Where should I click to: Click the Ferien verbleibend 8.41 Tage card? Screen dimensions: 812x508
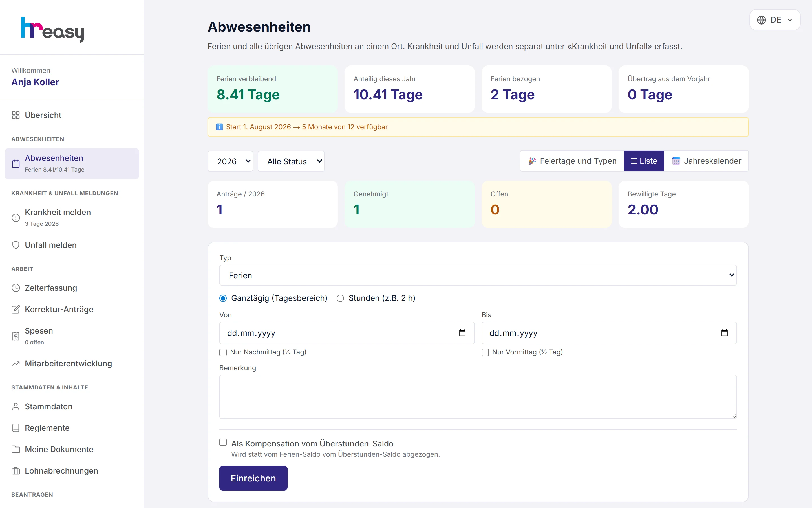point(272,89)
